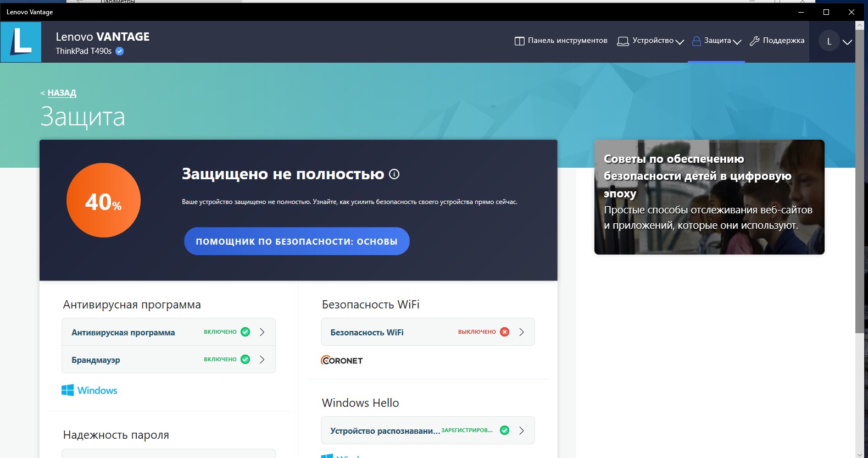This screenshot has width=868, height=458.
Task: Maximize the Lenovo Vantage window
Action: pos(826,12)
